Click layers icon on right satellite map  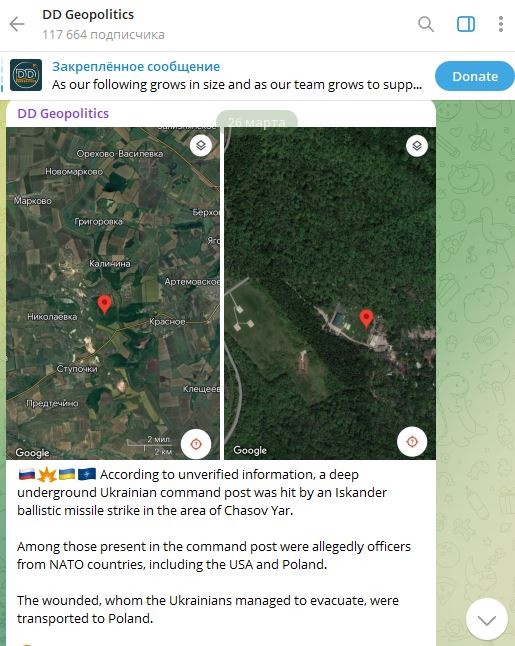(x=417, y=146)
